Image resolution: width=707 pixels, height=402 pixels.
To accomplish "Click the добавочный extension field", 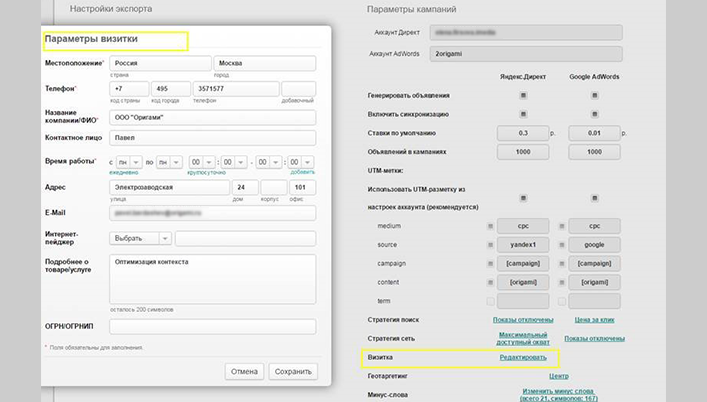I will point(298,89).
